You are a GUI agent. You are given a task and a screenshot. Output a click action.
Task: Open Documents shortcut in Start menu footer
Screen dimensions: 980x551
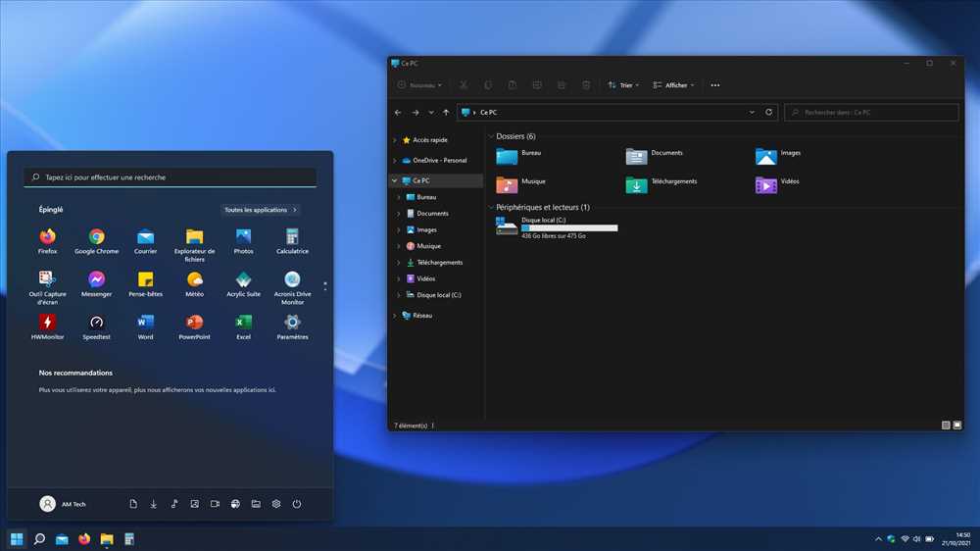(x=133, y=504)
